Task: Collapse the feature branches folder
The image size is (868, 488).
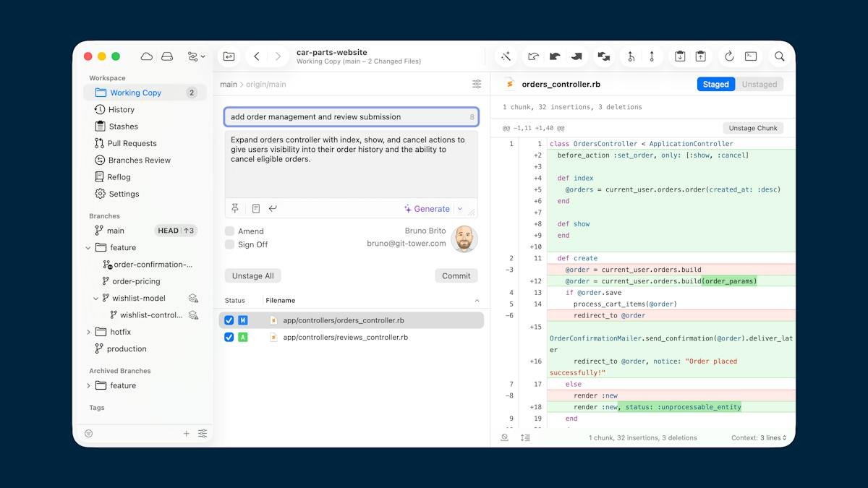Action: pos(88,248)
